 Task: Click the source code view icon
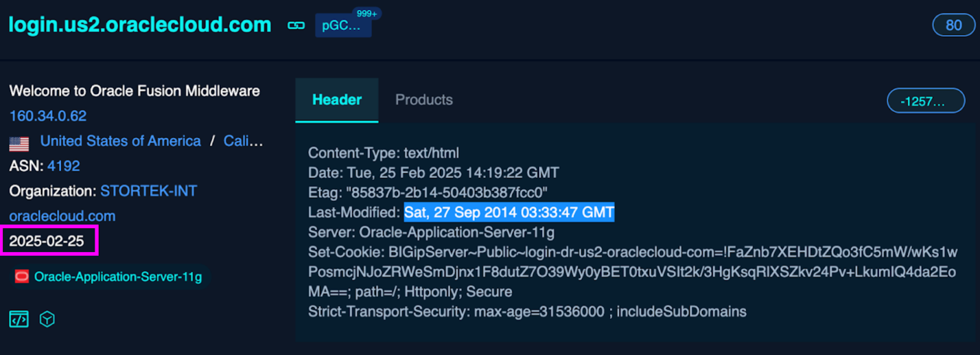tap(19, 319)
